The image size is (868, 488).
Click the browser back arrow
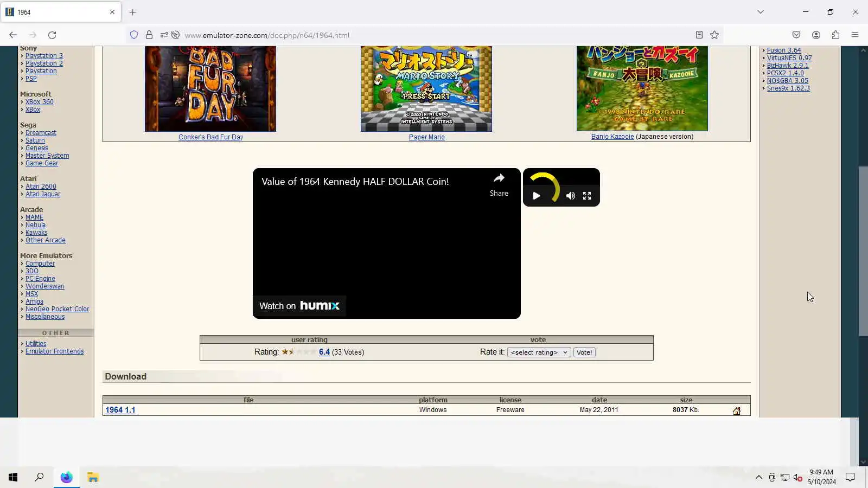[x=13, y=35]
